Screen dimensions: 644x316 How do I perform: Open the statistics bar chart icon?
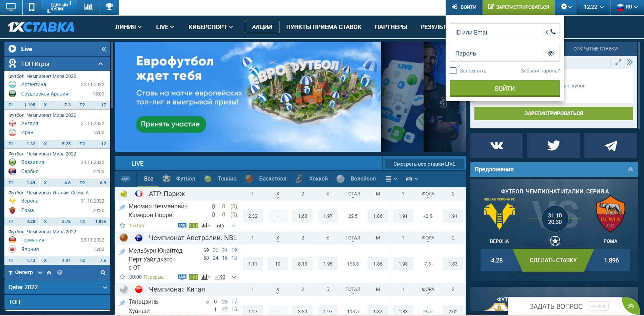[x=88, y=7]
